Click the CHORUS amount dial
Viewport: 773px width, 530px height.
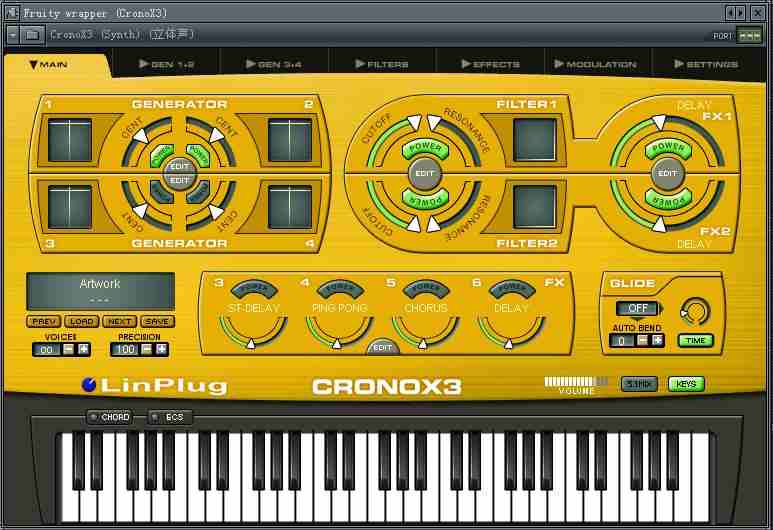[x=425, y=331]
